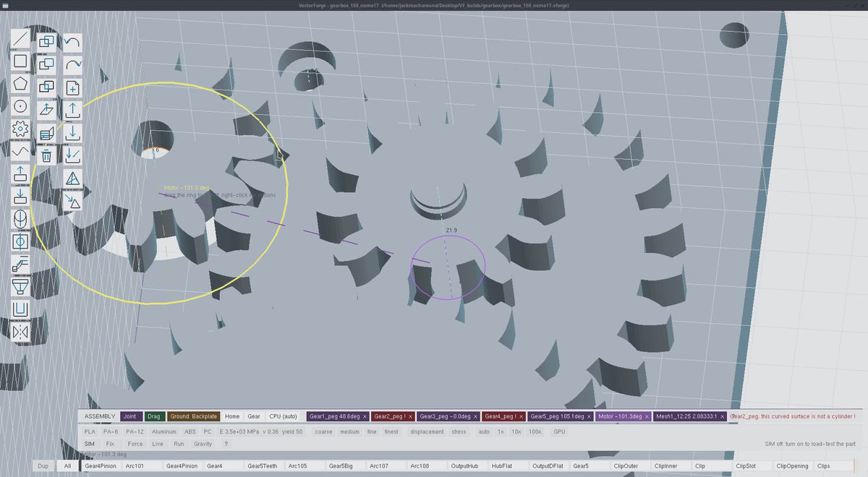Select the Spline curve tool
Screen dimensions: 868x477
point(20,152)
